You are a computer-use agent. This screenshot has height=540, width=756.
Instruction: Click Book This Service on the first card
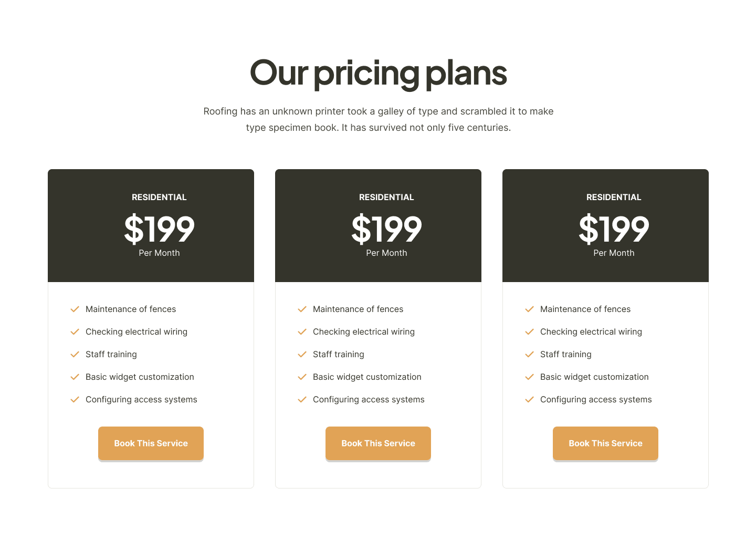click(151, 443)
